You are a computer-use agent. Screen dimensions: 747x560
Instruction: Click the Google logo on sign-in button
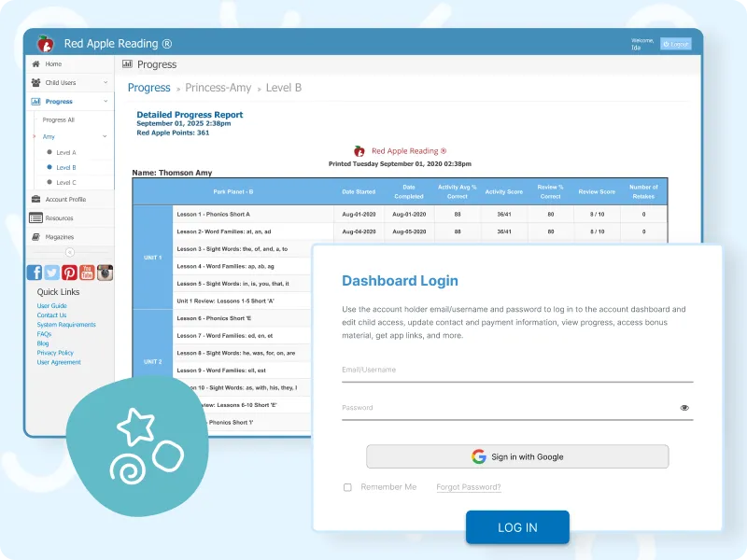479,456
